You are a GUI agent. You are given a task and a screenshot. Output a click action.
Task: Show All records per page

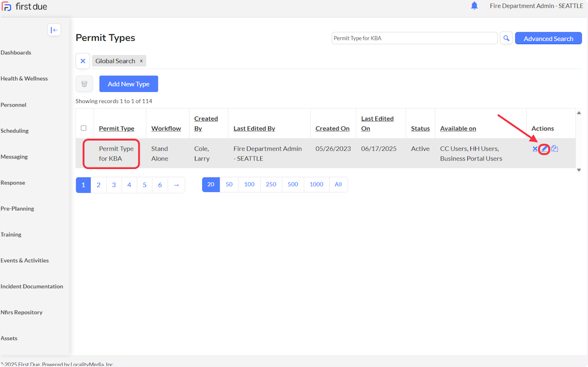coord(338,184)
